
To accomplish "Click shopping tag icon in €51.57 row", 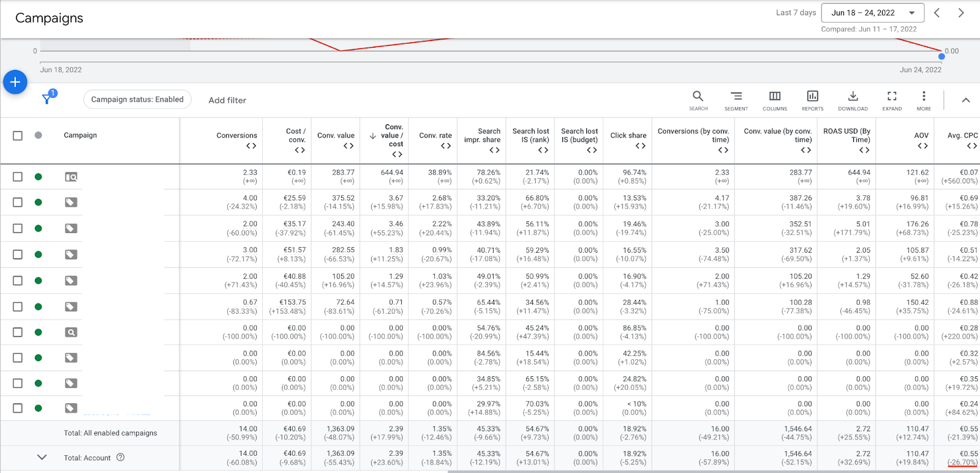I will [71, 255].
